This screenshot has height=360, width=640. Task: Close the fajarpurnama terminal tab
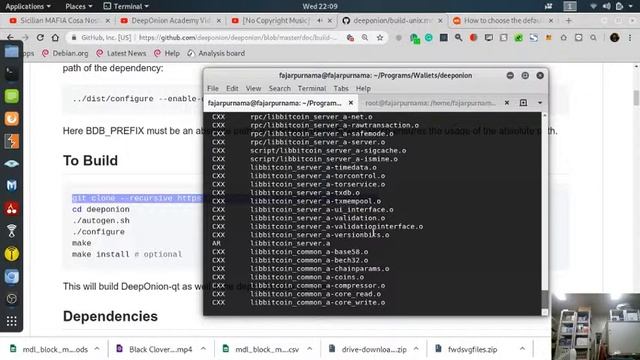351,103
